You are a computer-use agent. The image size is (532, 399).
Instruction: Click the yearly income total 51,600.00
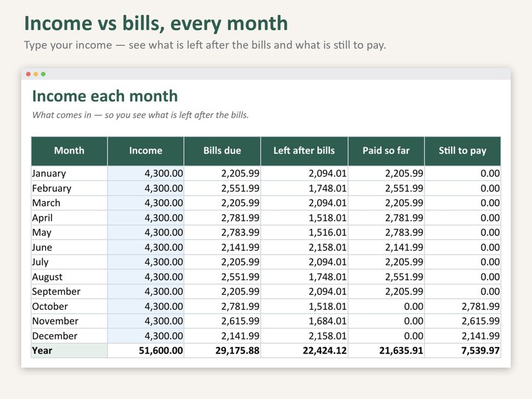pos(145,351)
